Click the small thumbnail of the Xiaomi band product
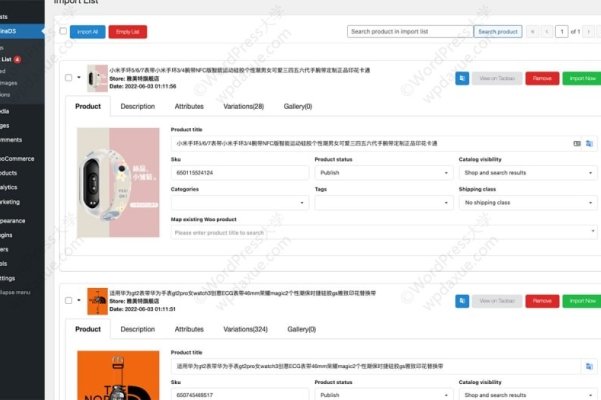 (x=97, y=79)
